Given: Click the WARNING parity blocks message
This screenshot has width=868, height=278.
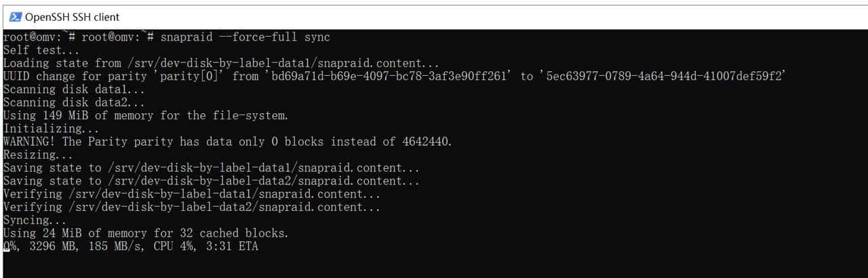Looking at the screenshot, I should (x=227, y=141).
